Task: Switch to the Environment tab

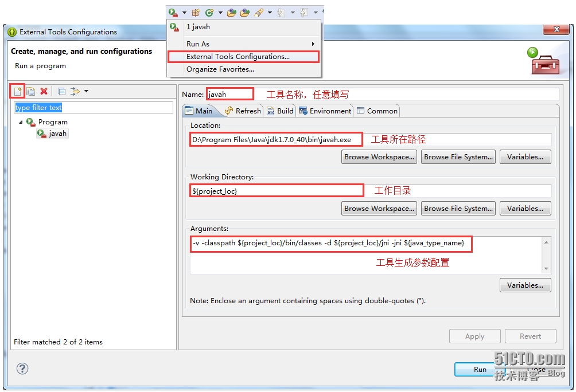Action: (325, 111)
